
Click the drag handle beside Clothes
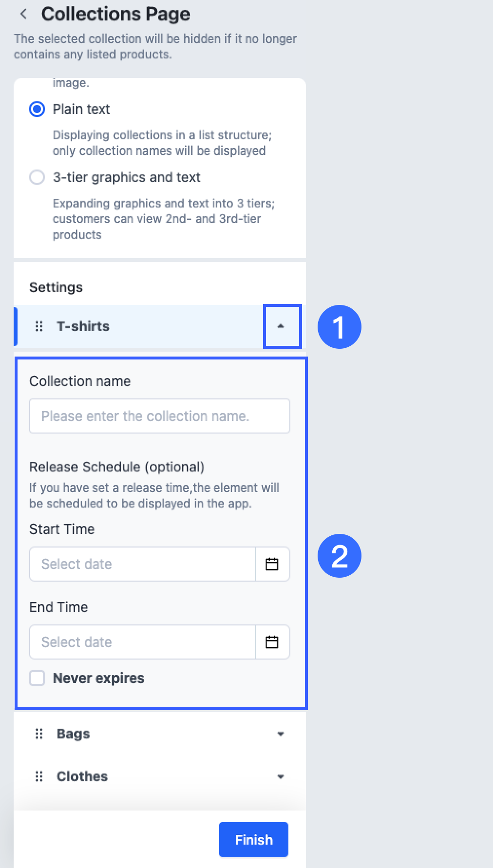pos(39,776)
